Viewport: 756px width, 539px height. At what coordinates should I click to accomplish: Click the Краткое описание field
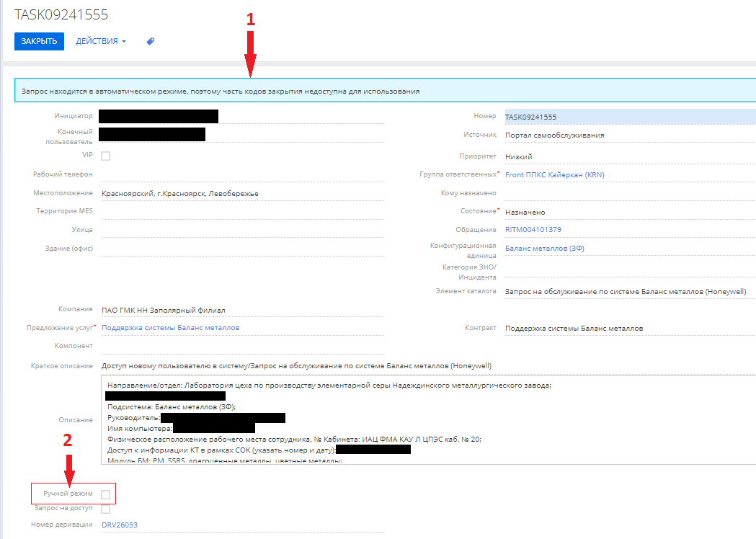(x=425, y=366)
